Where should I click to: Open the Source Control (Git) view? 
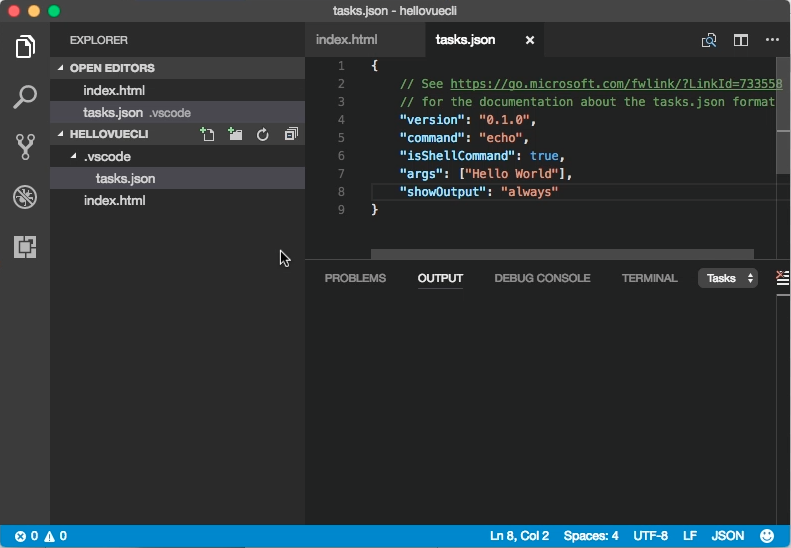tap(25, 147)
